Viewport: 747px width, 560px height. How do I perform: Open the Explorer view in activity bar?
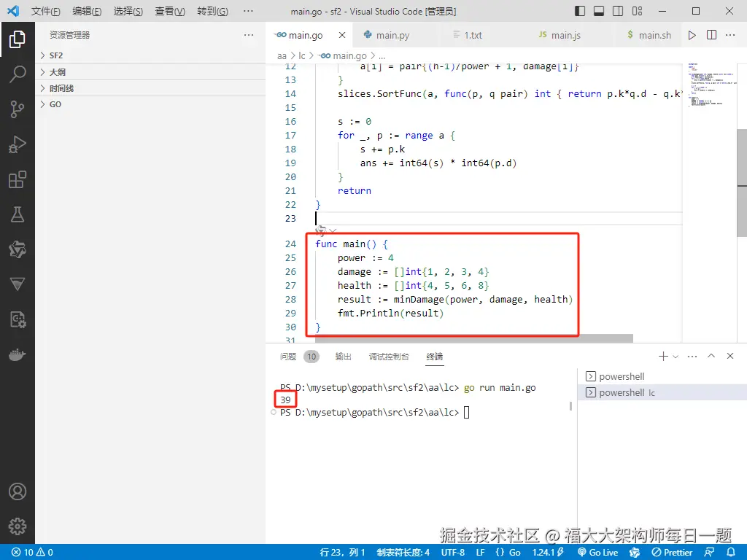18,39
